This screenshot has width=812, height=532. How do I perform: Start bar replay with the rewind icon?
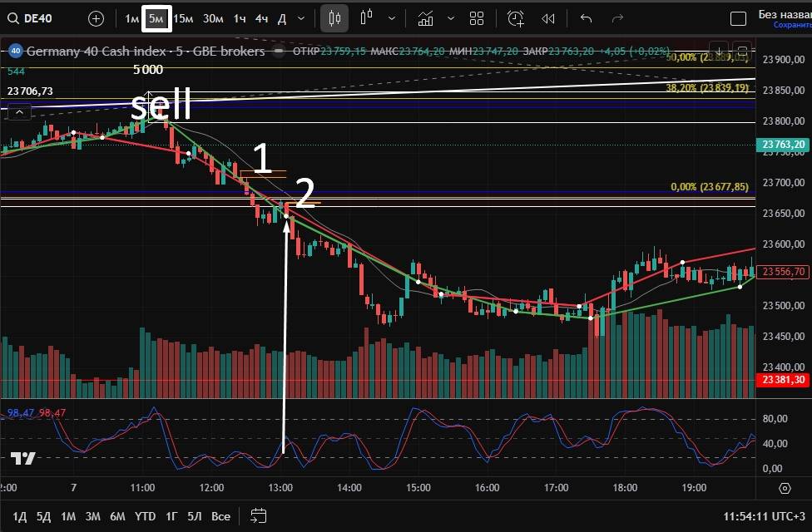point(547,18)
